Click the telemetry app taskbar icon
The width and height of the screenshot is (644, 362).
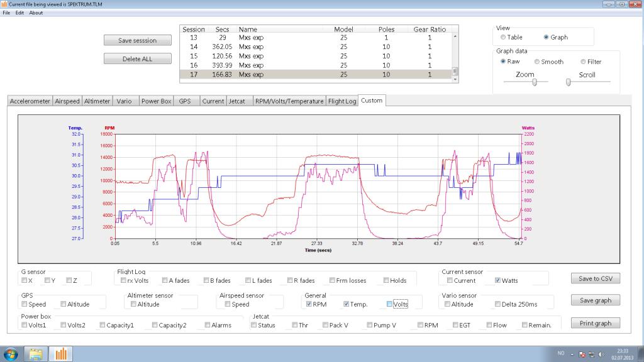tap(61, 354)
